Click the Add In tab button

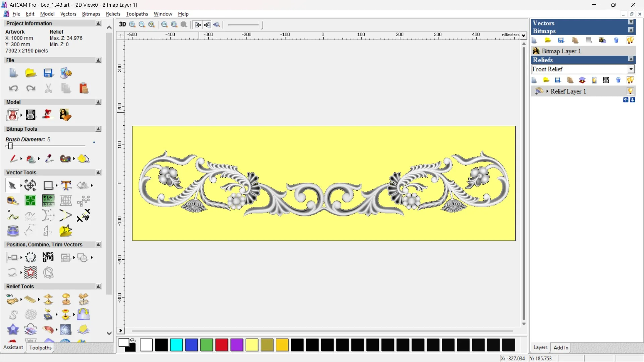tap(561, 348)
